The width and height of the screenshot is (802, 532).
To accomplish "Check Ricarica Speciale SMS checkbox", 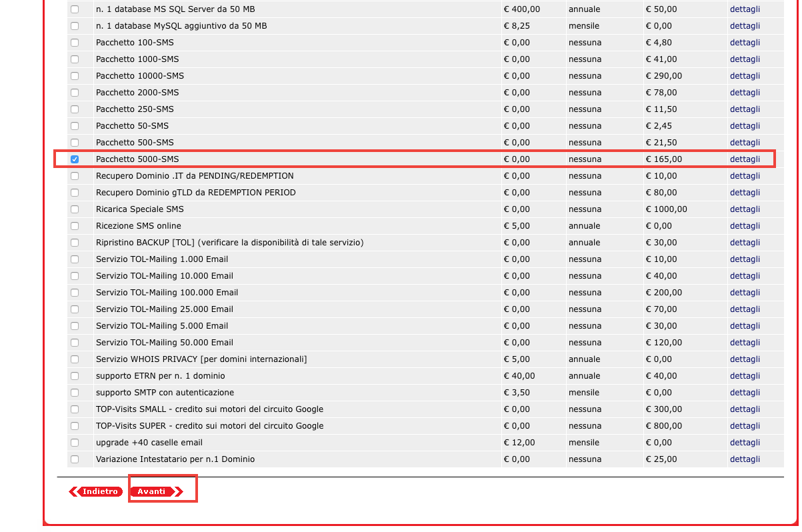I will click(75, 209).
